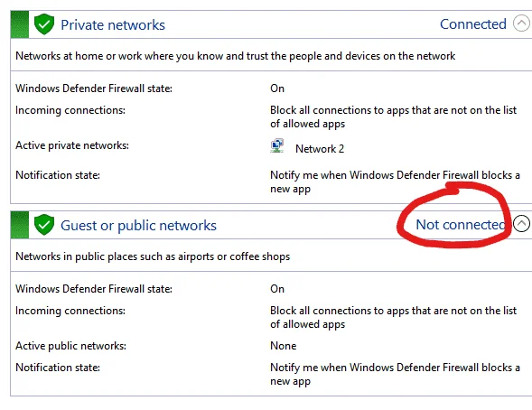Click the Not connected status text
This screenshot has width=532, height=410.
tap(461, 225)
